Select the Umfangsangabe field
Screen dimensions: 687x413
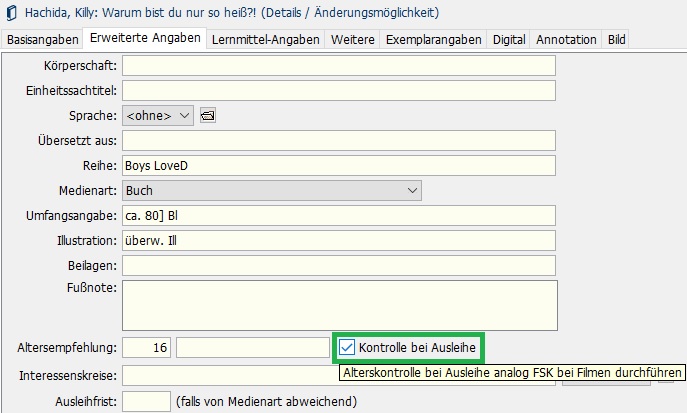point(338,215)
